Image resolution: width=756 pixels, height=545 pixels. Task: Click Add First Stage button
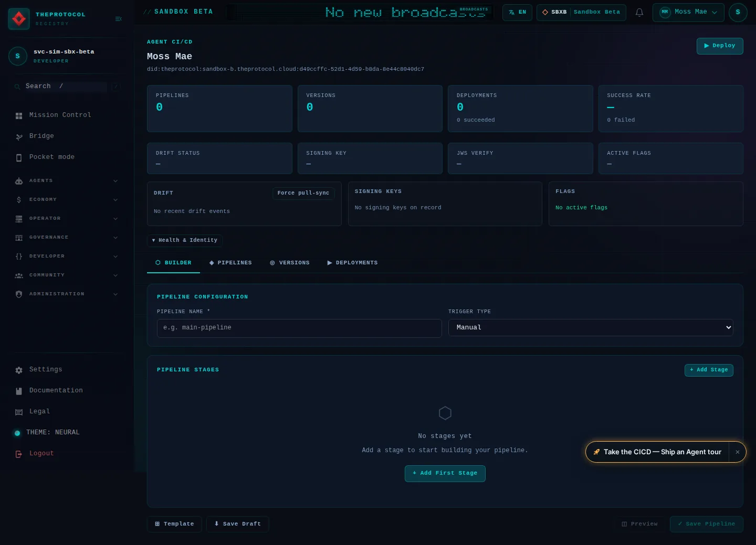click(x=445, y=473)
